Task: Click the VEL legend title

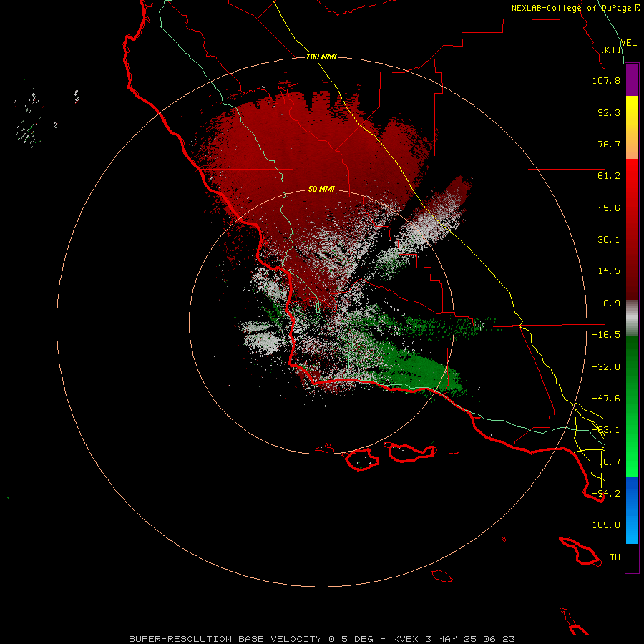Action: tap(629, 42)
